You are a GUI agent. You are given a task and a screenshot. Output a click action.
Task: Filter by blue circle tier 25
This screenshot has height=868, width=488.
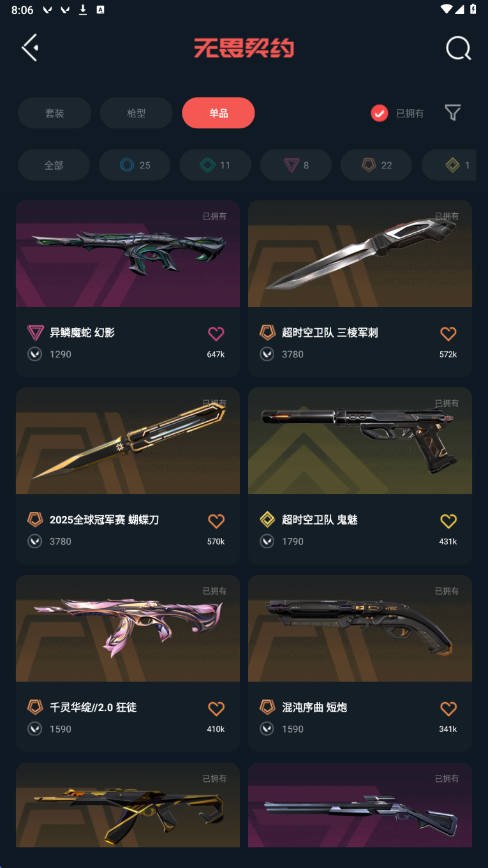click(135, 165)
